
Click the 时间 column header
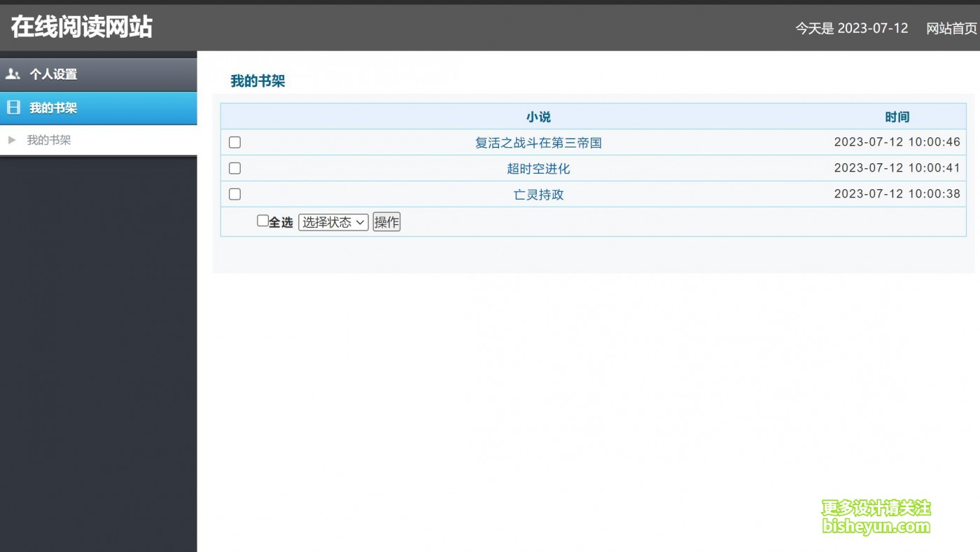[897, 117]
